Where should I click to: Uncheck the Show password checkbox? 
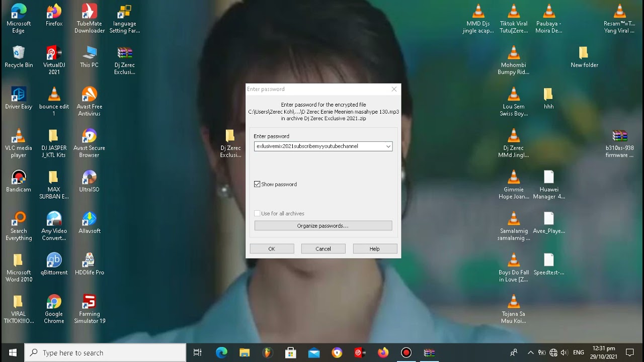point(257,185)
